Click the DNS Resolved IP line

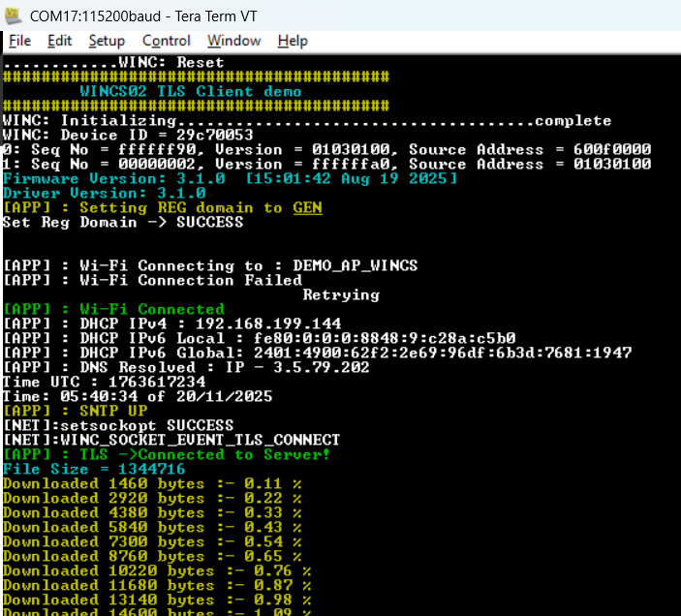click(185, 368)
